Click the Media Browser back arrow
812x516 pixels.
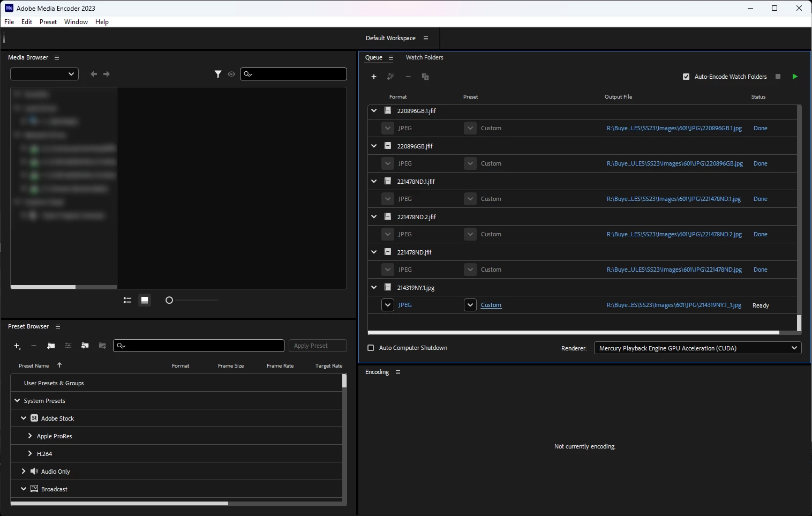(94, 74)
